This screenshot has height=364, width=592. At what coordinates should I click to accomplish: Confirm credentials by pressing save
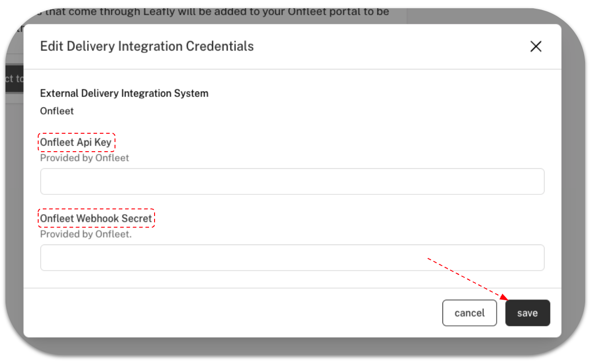(x=527, y=313)
